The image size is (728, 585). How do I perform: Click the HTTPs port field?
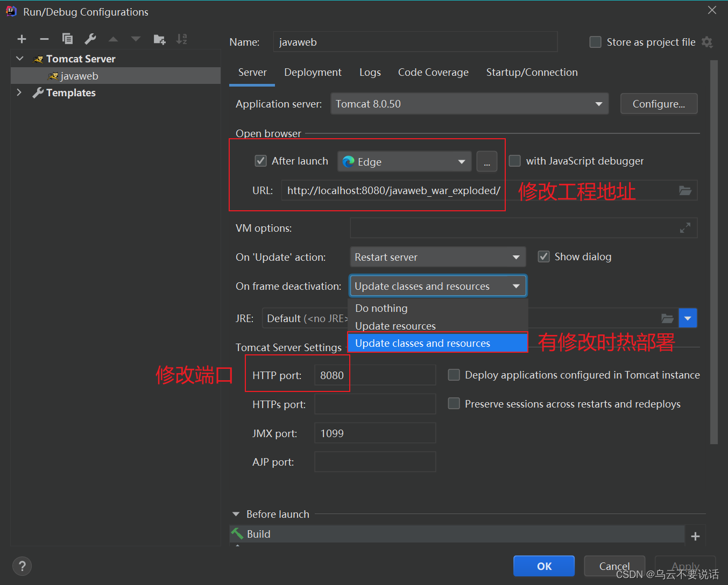coord(375,404)
